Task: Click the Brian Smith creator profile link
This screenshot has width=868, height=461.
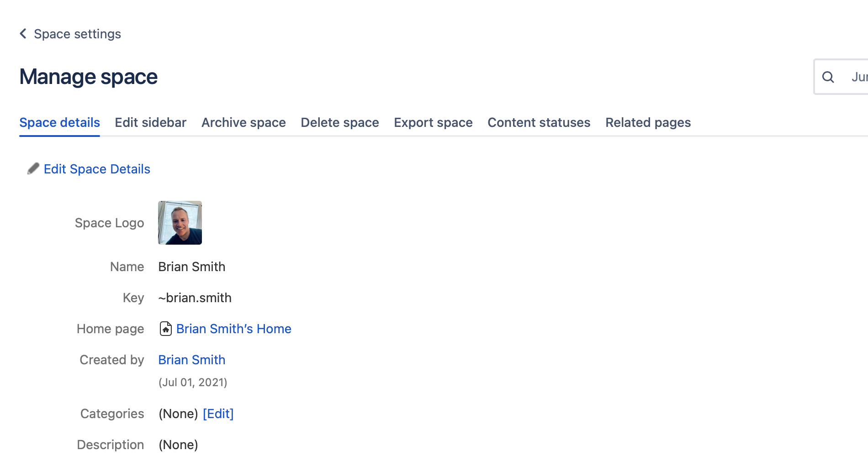Action: (191, 360)
